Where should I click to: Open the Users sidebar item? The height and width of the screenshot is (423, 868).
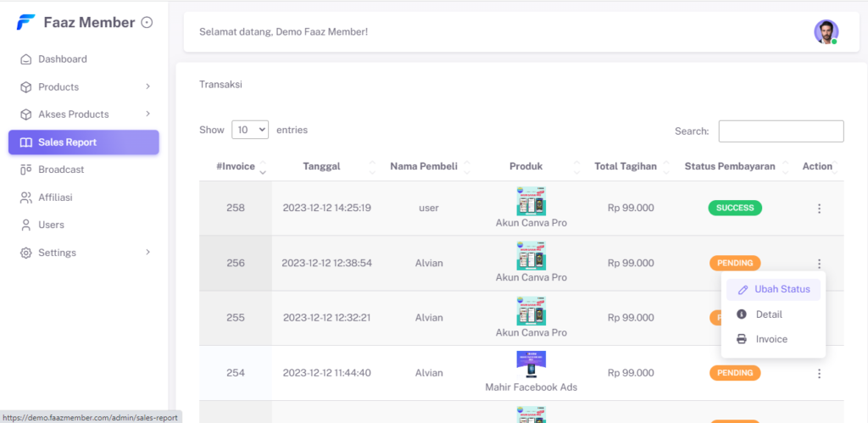(x=51, y=225)
